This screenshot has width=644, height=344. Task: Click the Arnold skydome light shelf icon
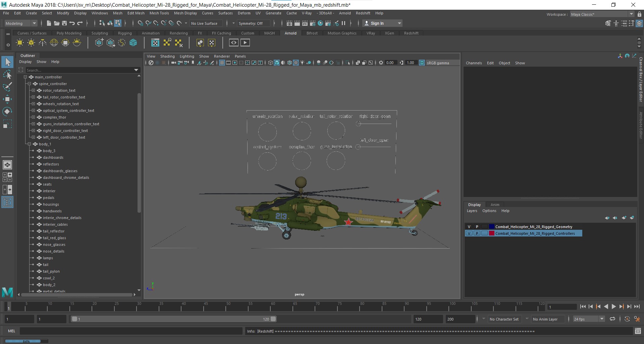(x=54, y=43)
